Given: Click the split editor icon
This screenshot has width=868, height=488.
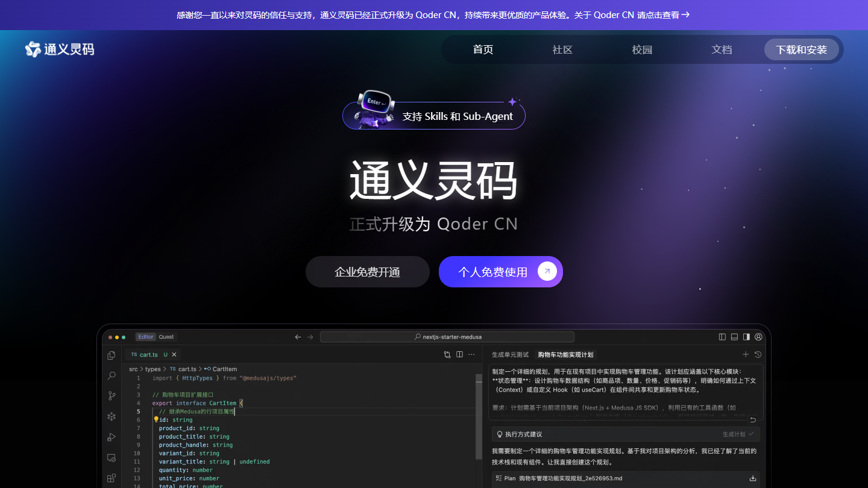Looking at the screenshot, I should (459, 355).
